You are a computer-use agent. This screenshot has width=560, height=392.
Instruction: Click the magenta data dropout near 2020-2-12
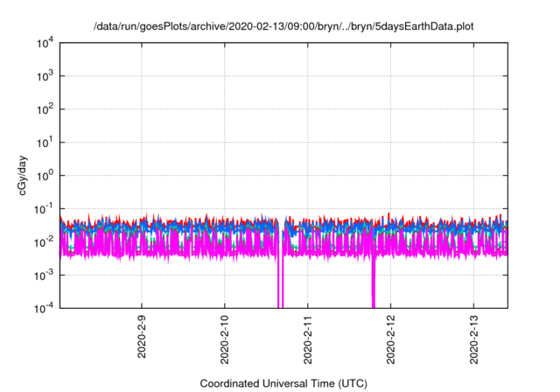[374, 282]
